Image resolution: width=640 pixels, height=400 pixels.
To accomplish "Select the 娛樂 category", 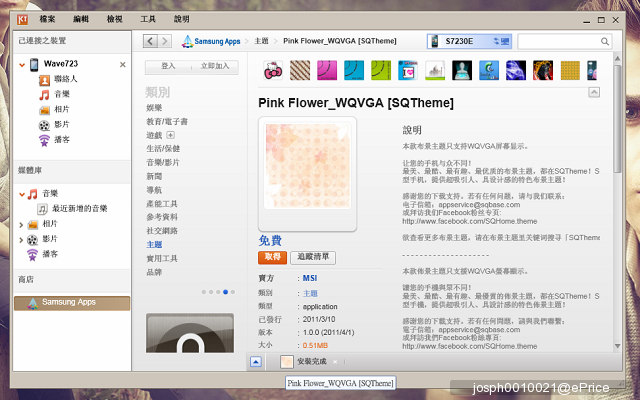I will (x=154, y=108).
